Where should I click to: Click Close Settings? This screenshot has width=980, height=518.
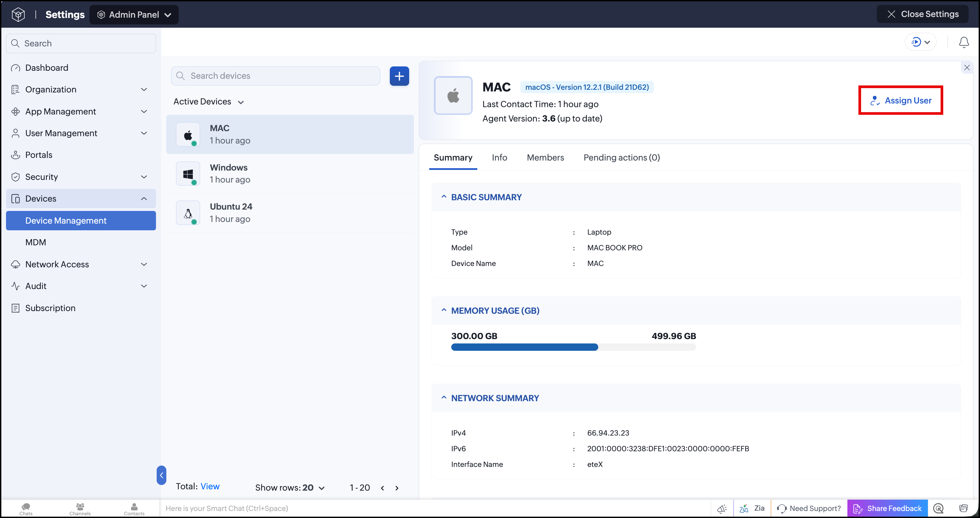pos(923,14)
